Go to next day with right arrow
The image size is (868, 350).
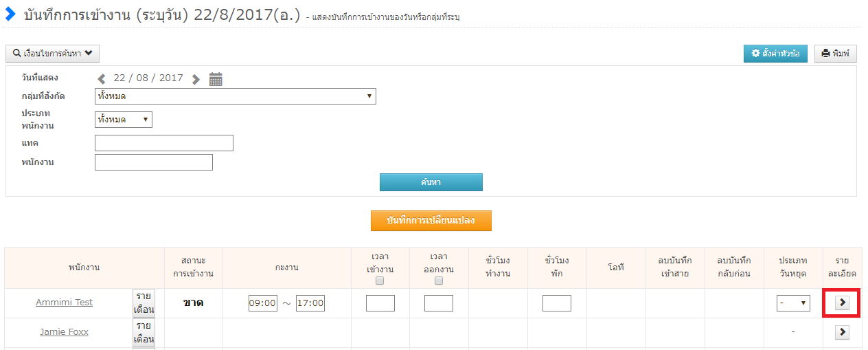click(x=196, y=79)
